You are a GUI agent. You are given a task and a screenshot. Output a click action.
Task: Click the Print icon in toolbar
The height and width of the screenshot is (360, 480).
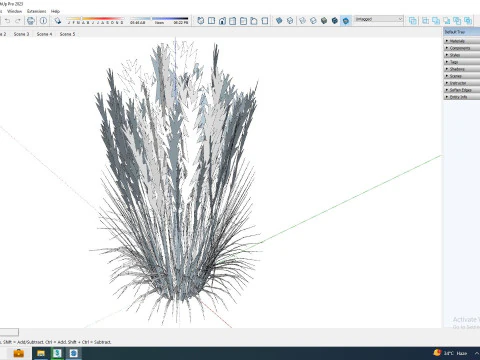coord(31,21)
